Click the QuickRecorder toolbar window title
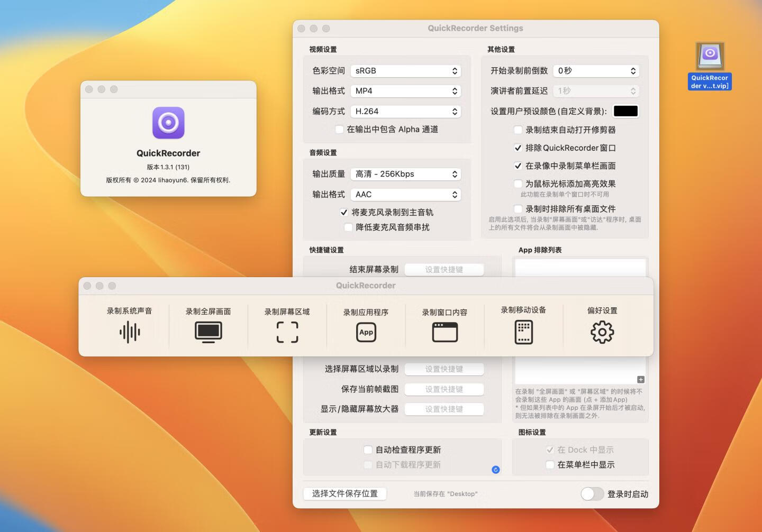 click(366, 286)
